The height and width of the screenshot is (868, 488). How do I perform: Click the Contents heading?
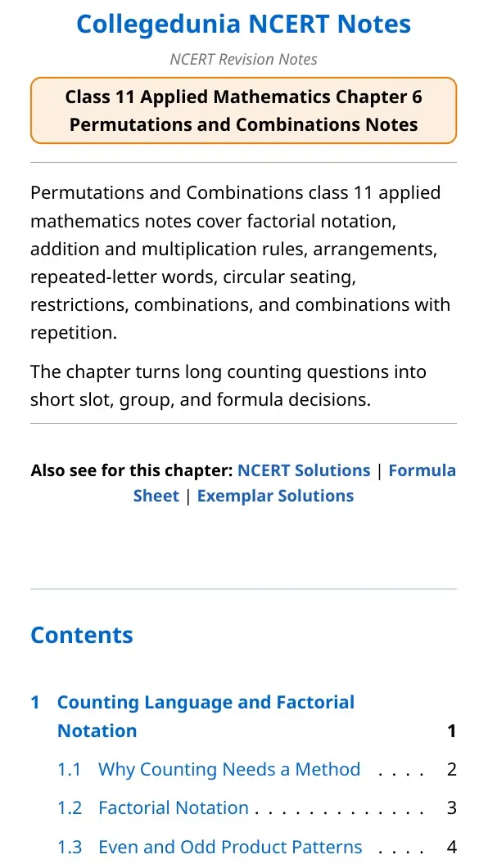[x=82, y=635]
